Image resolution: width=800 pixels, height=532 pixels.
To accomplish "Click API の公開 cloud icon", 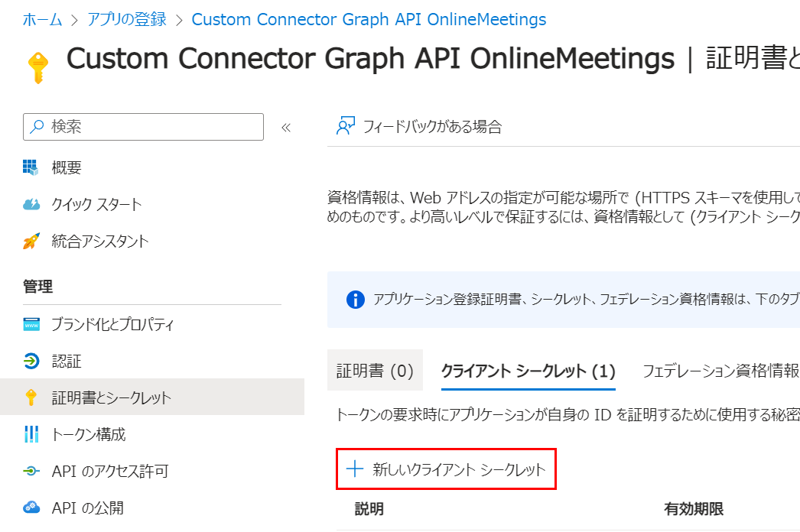I will 31,508.
